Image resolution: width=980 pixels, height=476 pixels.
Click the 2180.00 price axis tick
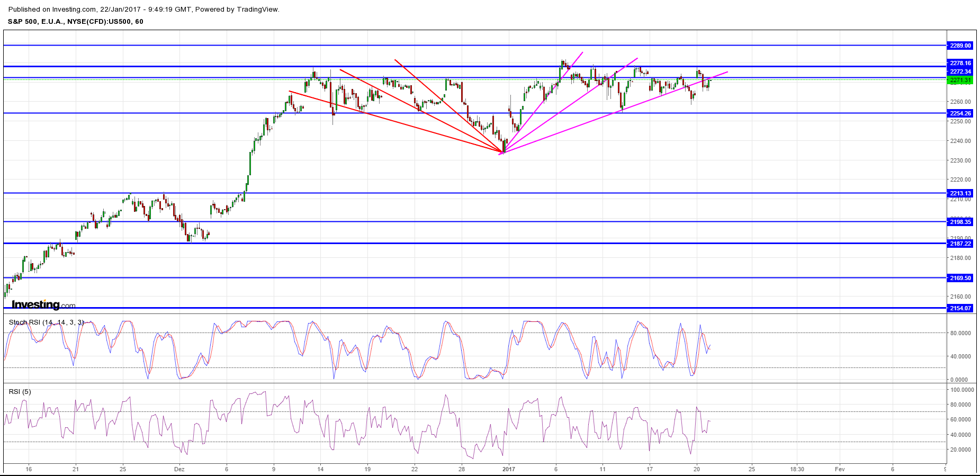(x=960, y=258)
